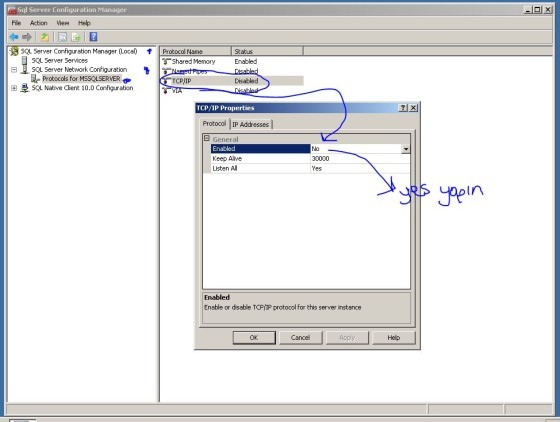Select the Shared Memory protocol icon
Image resolution: width=560 pixels, height=422 pixels.
[166, 61]
